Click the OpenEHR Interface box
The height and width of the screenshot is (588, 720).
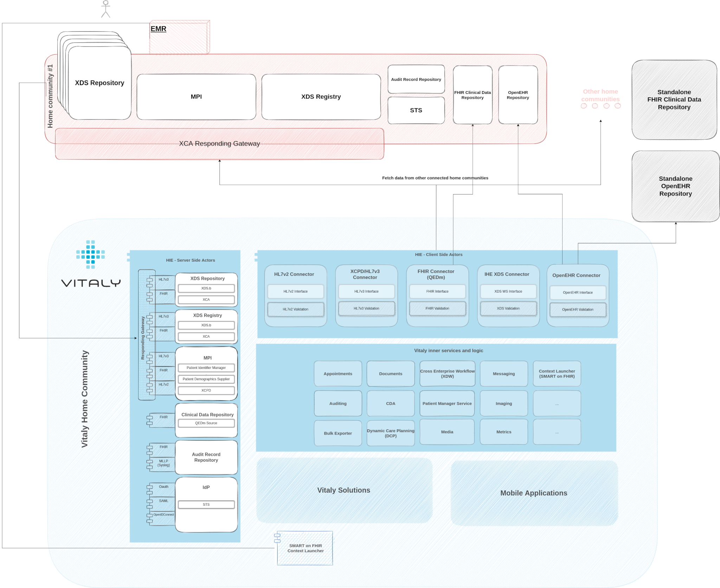point(578,293)
